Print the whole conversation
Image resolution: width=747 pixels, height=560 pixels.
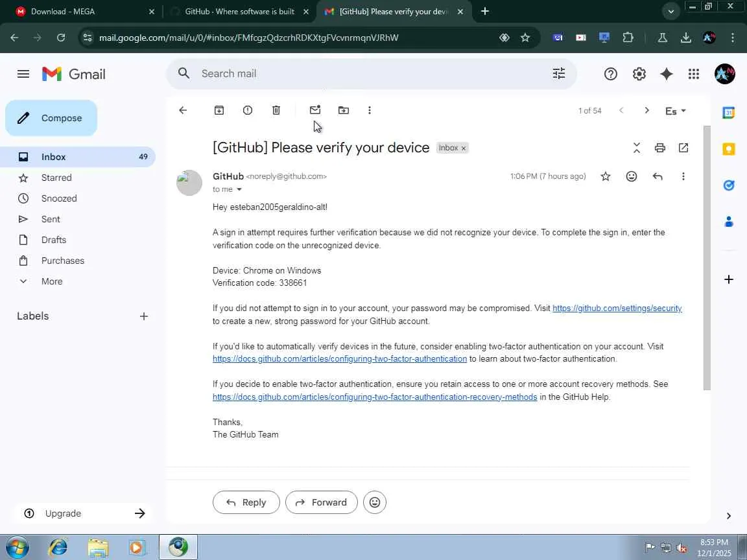pos(660,148)
